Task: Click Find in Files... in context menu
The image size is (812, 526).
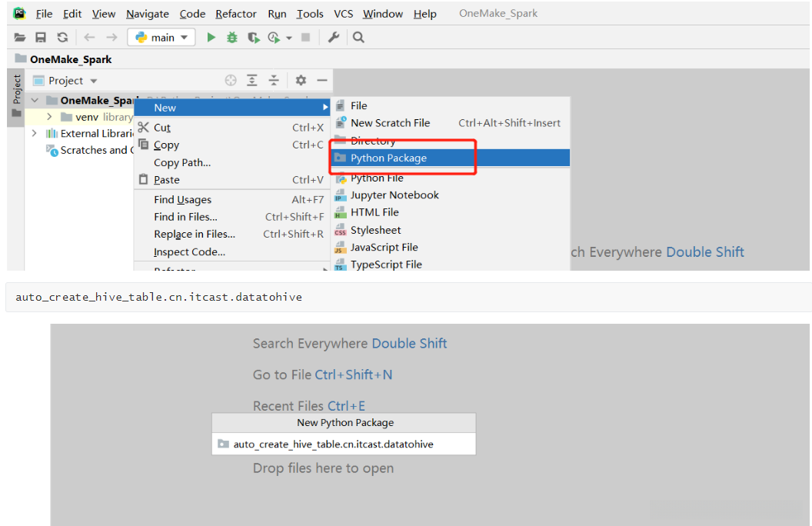Action: tap(231, 217)
